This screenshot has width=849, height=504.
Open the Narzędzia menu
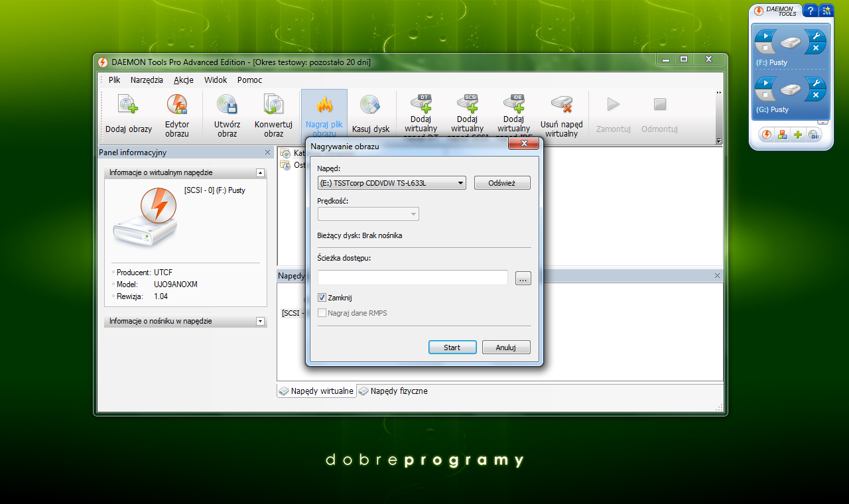pos(147,80)
